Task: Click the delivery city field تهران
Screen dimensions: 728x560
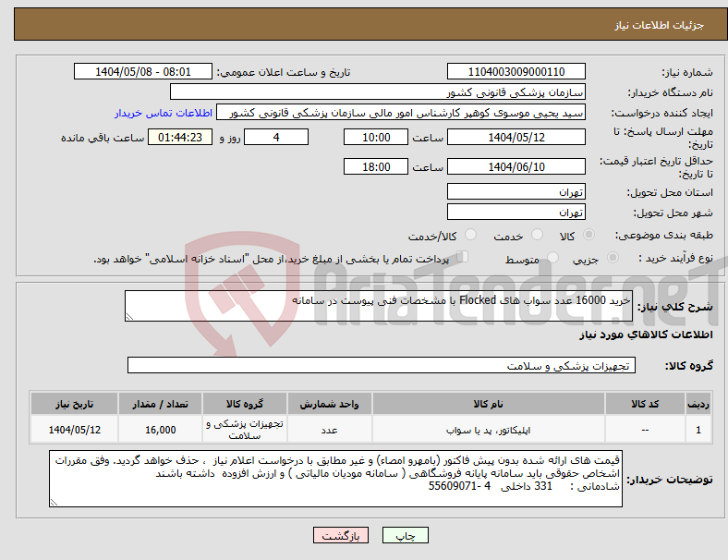Action: pyautogui.click(x=516, y=212)
